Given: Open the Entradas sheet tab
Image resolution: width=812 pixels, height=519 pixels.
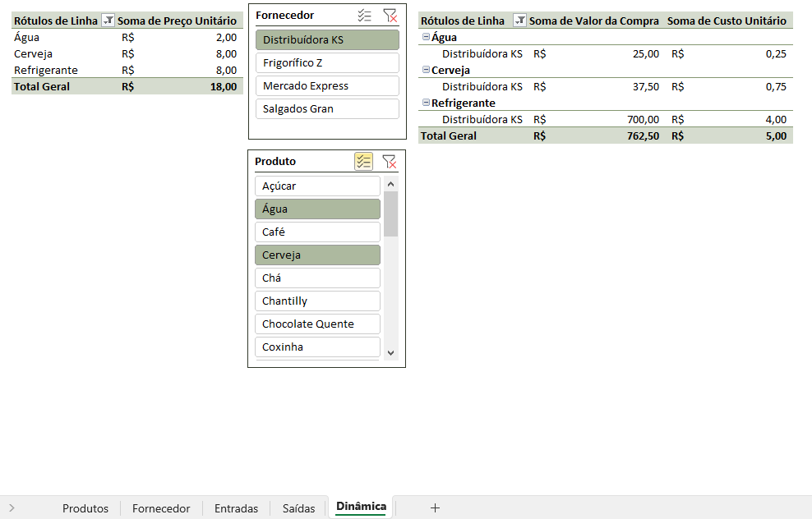Looking at the screenshot, I should pyautogui.click(x=236, y=508).
